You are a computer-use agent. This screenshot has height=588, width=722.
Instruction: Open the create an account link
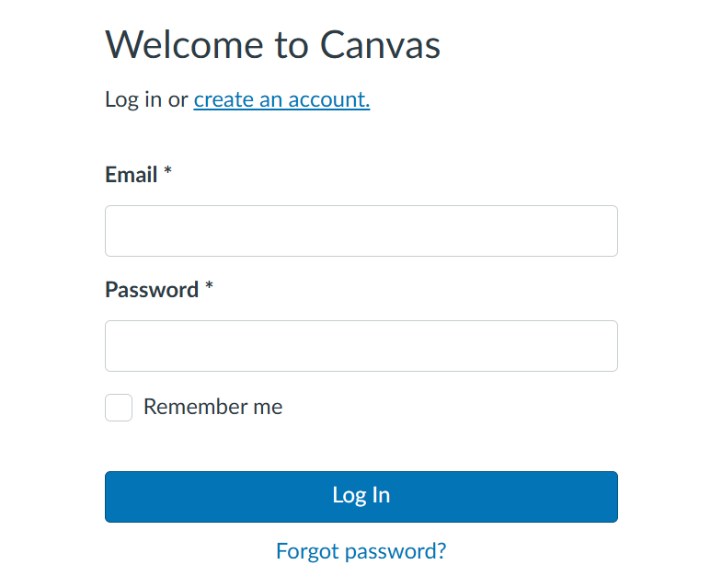tap(281, 99)
